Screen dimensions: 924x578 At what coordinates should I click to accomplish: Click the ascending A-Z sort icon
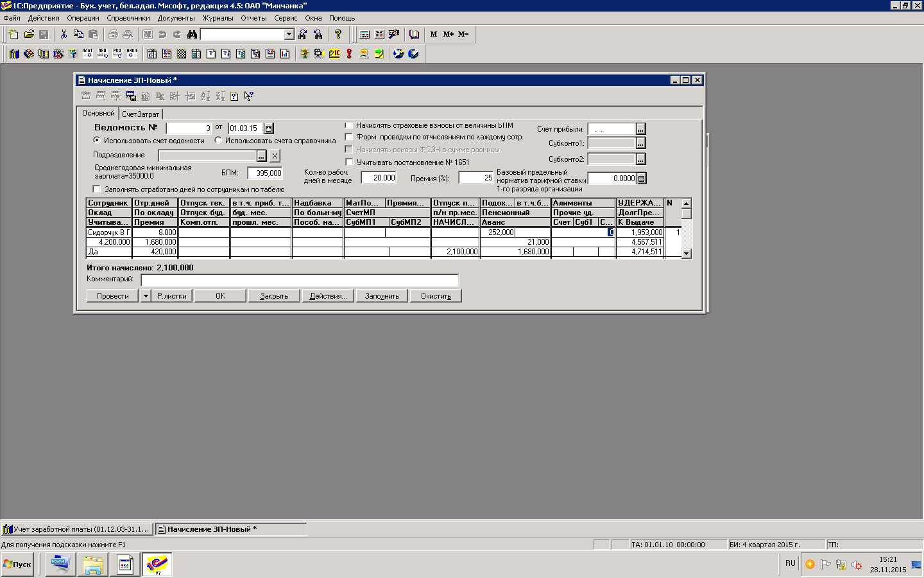(205, 96)
